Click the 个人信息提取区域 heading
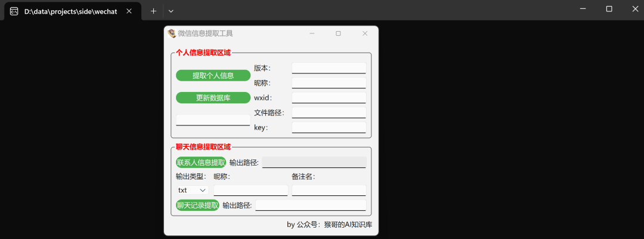644x239 pixels. point(203,52)
